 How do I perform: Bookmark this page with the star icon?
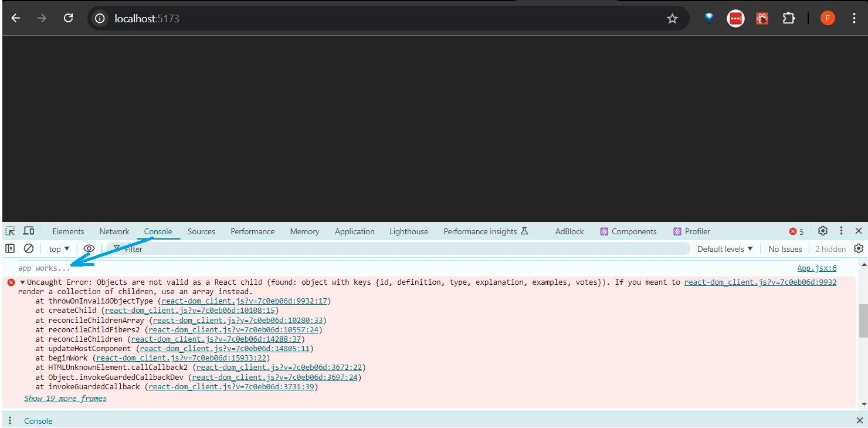point(673,19)
